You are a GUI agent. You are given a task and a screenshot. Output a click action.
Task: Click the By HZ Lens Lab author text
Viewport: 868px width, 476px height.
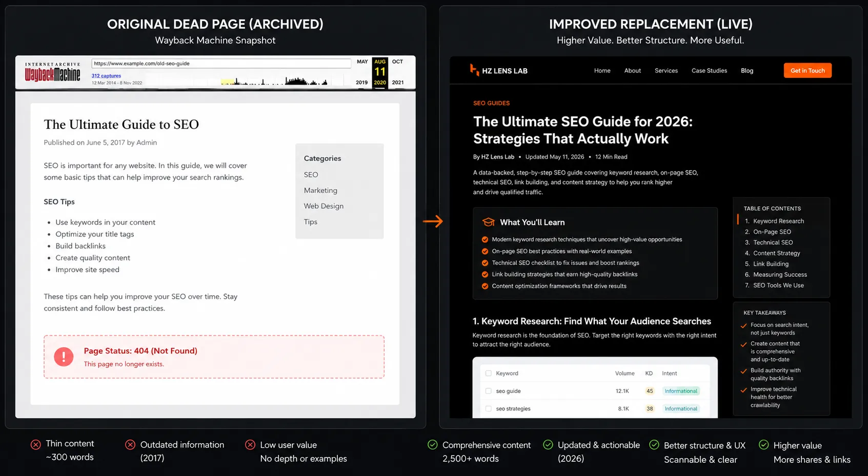(493, 157)
